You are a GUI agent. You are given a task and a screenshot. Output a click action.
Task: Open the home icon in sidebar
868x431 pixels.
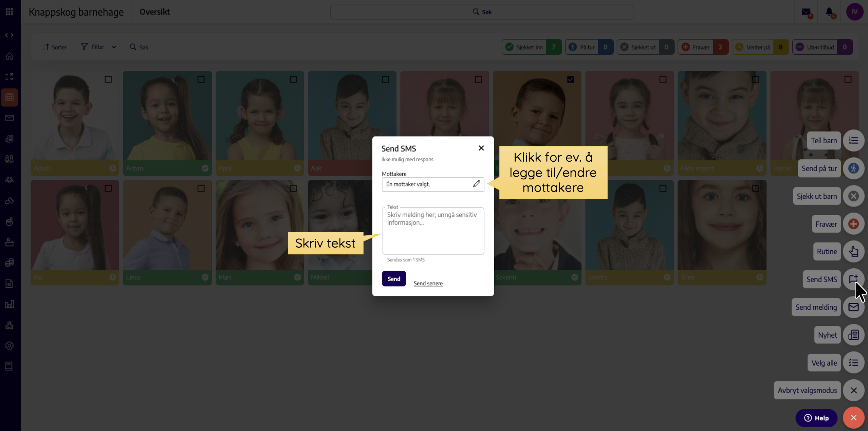10,56
